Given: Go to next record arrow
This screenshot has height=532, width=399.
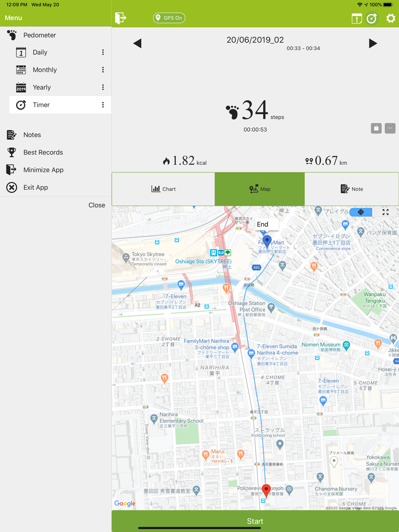Looking at the screenshot, I should (373, 44).
